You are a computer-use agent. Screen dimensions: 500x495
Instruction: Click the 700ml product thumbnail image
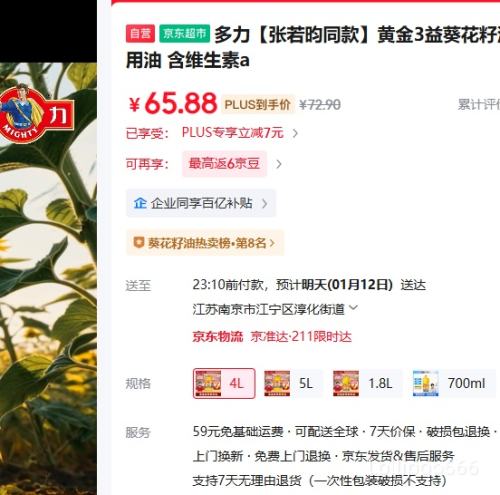pyautogui.click(x=425, y=383)
